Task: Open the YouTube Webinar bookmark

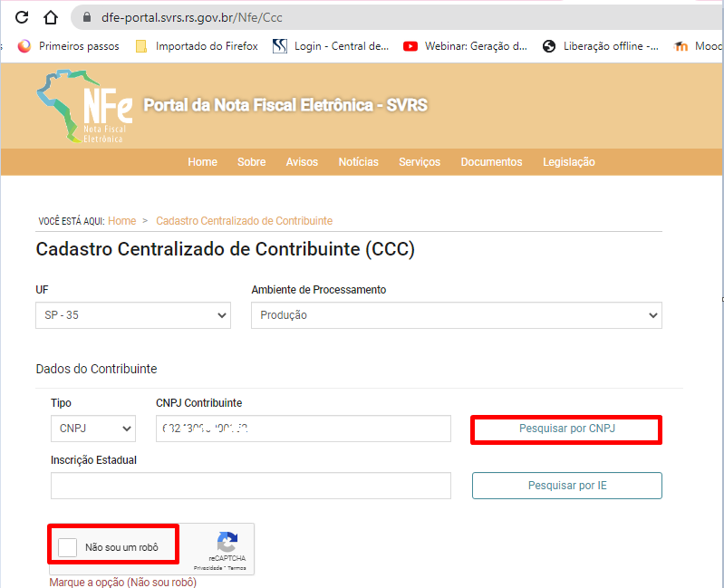Action: pyautogui.click(x=465, y=46)
